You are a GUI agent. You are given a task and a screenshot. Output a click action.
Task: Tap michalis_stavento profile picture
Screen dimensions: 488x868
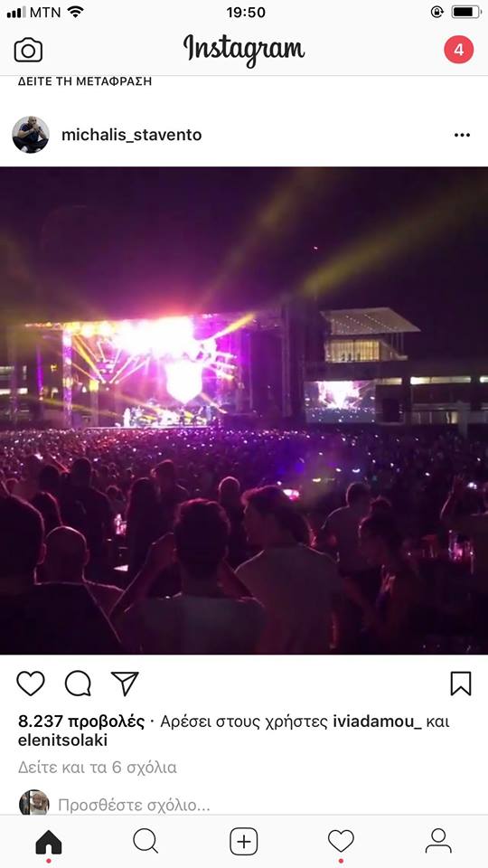[31, 135]
